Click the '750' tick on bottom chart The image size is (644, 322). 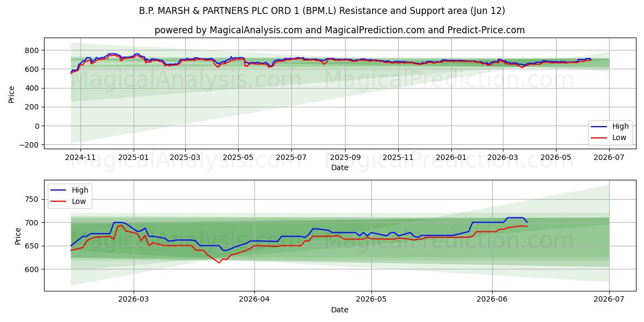(x=33, y=199)
